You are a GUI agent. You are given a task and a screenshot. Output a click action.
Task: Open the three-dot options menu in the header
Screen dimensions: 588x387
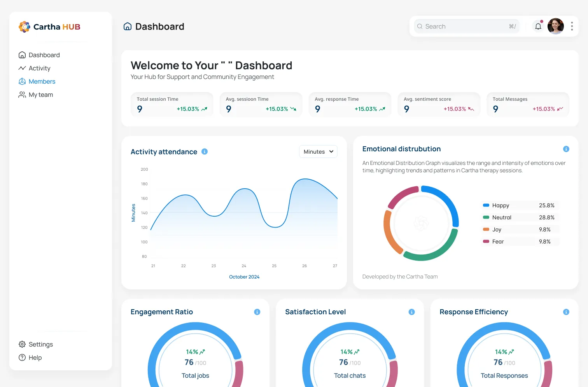[x=572, y=26]
